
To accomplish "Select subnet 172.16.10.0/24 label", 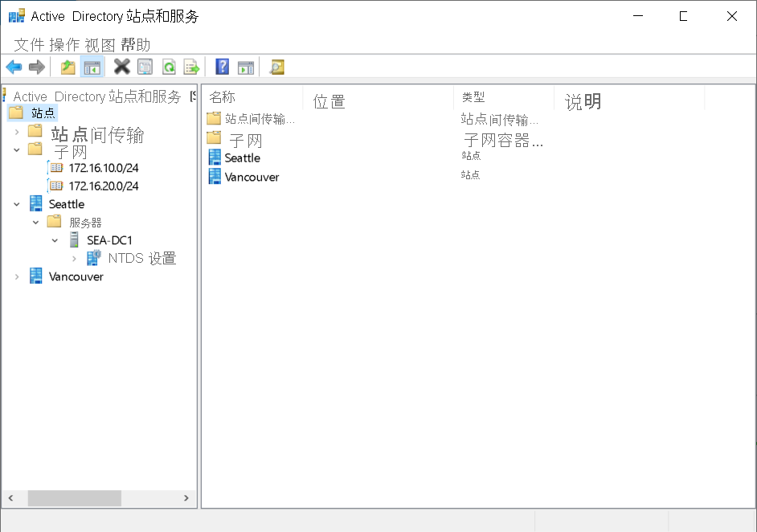I will point(104,167).
